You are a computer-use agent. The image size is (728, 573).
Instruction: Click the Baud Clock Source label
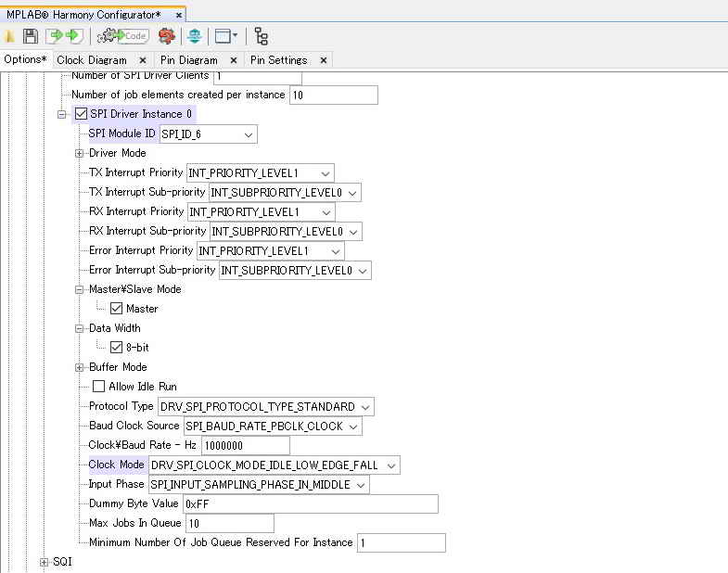pyautogui.click(x=134, y=426)
